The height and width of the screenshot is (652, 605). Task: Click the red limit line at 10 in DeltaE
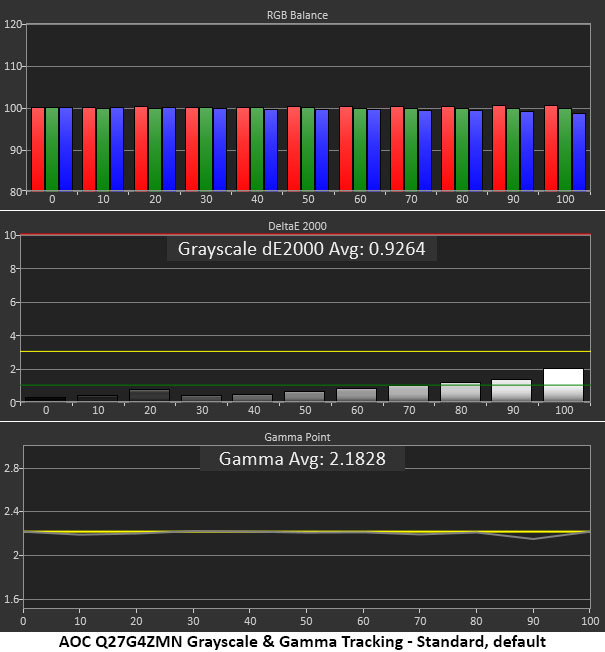click(x=305, y=235)
